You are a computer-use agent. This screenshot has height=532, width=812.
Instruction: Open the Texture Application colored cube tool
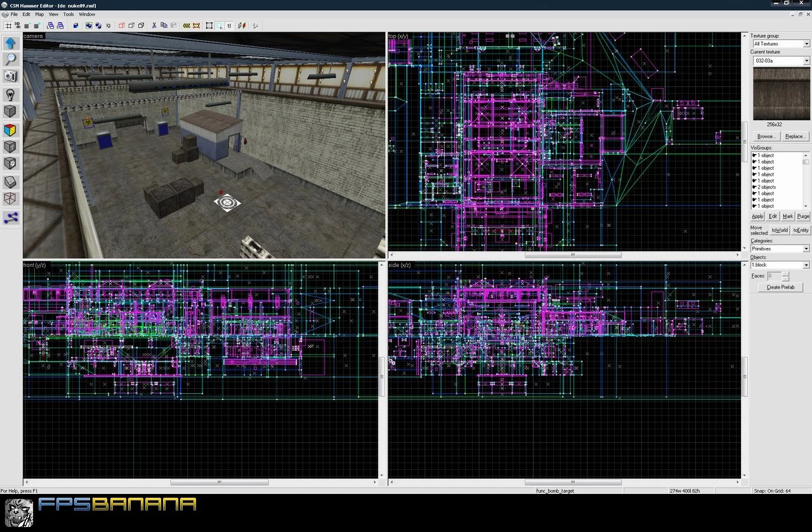coord(11,130)
